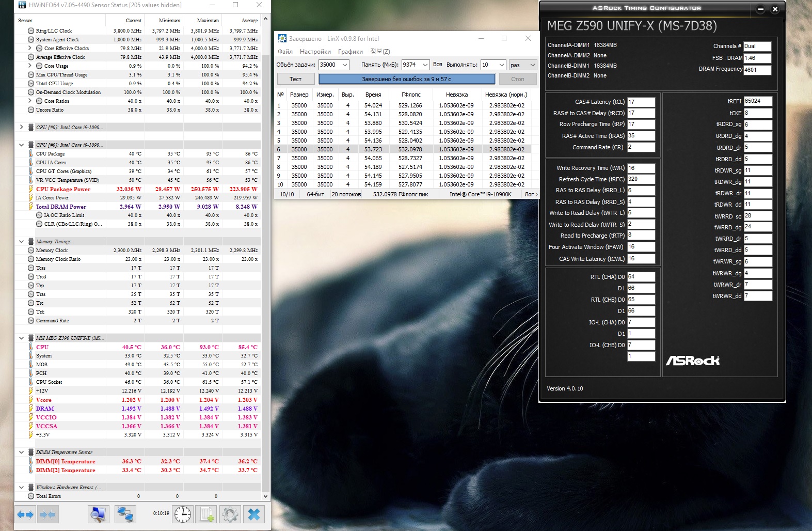
Task: Click thermometer icon beside PCH sensor
Action: (x=31, y=373)
